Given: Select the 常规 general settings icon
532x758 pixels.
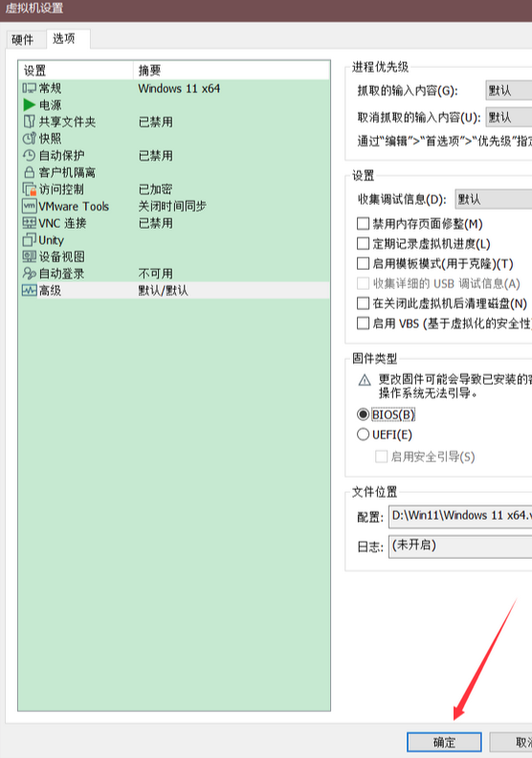Looking at the screenshot, I should click(29, 88).
